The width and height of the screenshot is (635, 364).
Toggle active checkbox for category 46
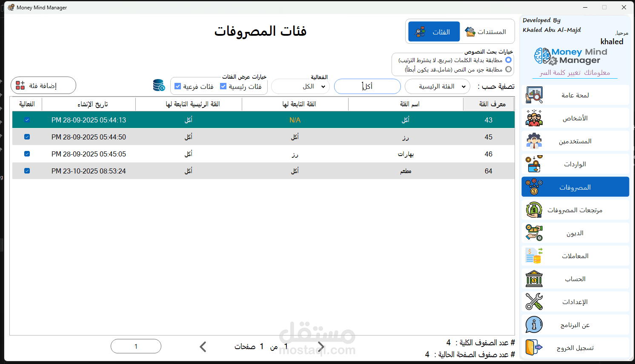[x=27, y=154]
